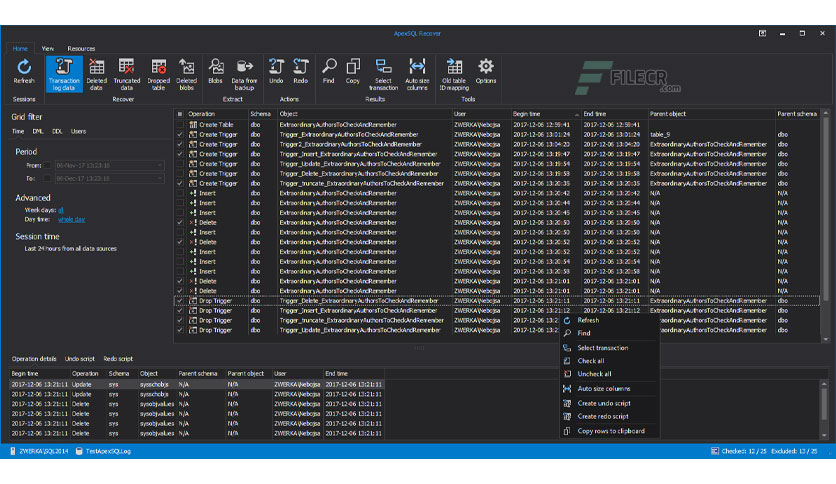Image resolution: width=836 pixels, height=484 pixels.
Task: Open the Operation details tab
Action: [x=34, y=359]
